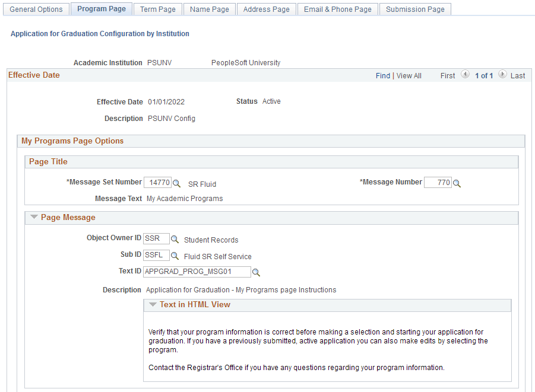Image resolution: width=535 pixels, height=392 pixels.
Task: Focus the Message Set Number field
Action: [157, 183]
